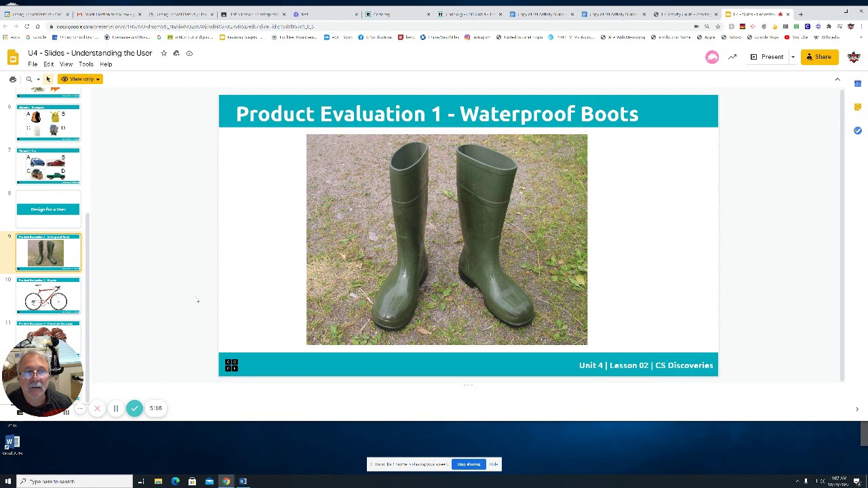Screen dimensions: 868x488
Task: Open the activity dashboard trend icon
Action: [732, 57]
